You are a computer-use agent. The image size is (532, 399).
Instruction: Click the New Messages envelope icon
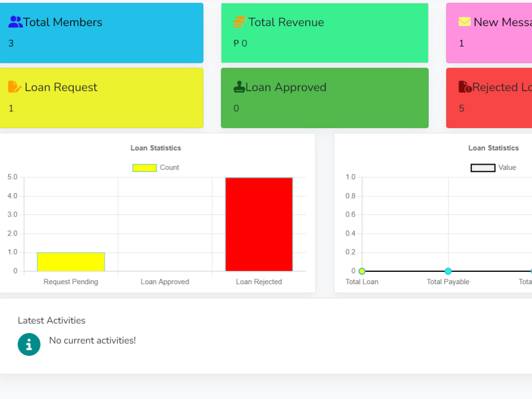(464, 22)
